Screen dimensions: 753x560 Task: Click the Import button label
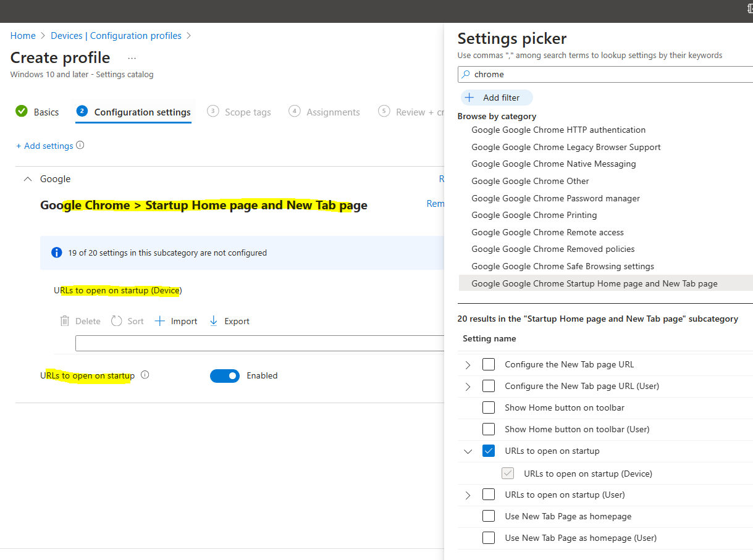[x=184, y=321]
